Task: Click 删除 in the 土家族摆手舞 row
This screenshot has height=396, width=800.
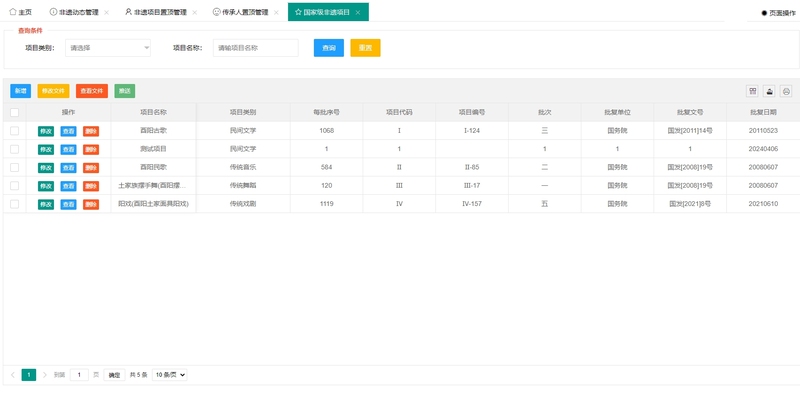Action: click(x=91, y=186)
